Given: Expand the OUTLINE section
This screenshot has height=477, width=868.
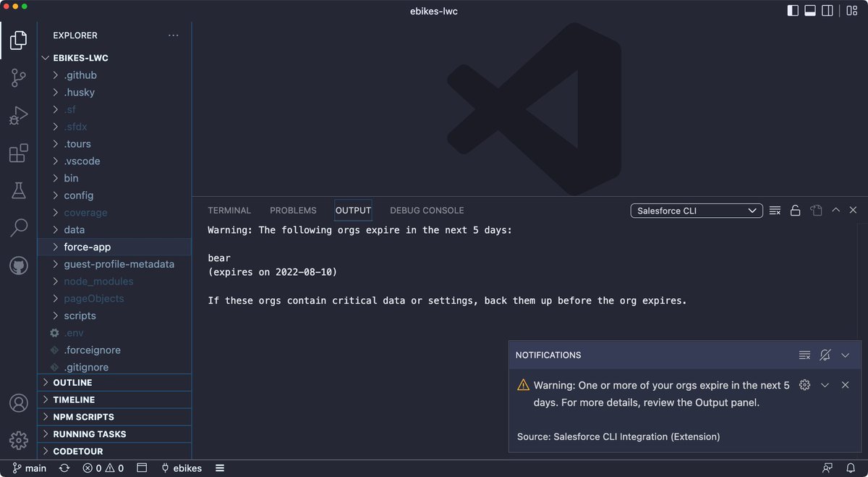Looking at the screenshot, I should pos(114,382).
